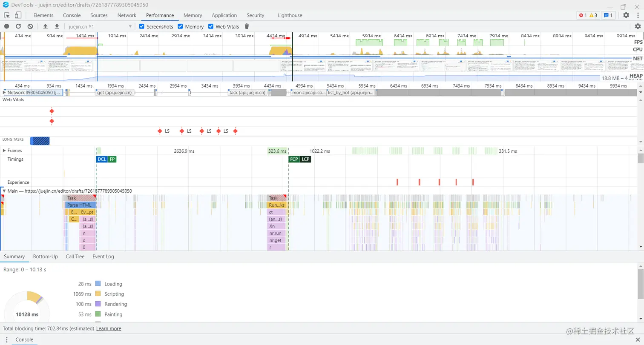The image size is (644, 345).
Task: Open the drawer three-dot menu beside Console
Action: click(6, 340)
